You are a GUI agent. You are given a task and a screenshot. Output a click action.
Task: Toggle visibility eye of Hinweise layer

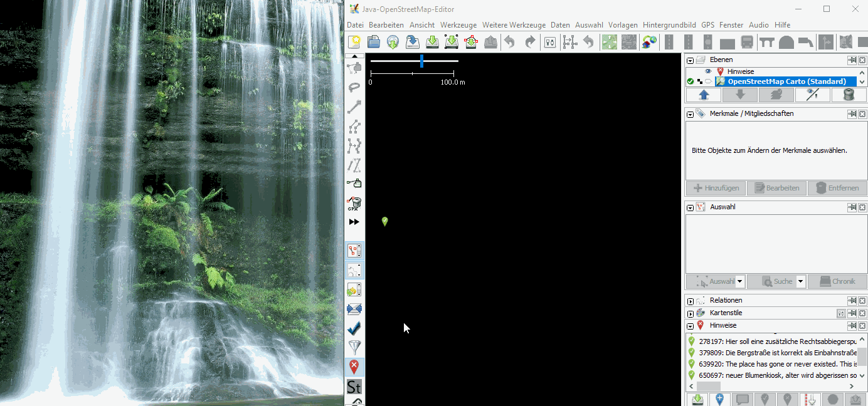pyautogui.click(x=708, y=71)
